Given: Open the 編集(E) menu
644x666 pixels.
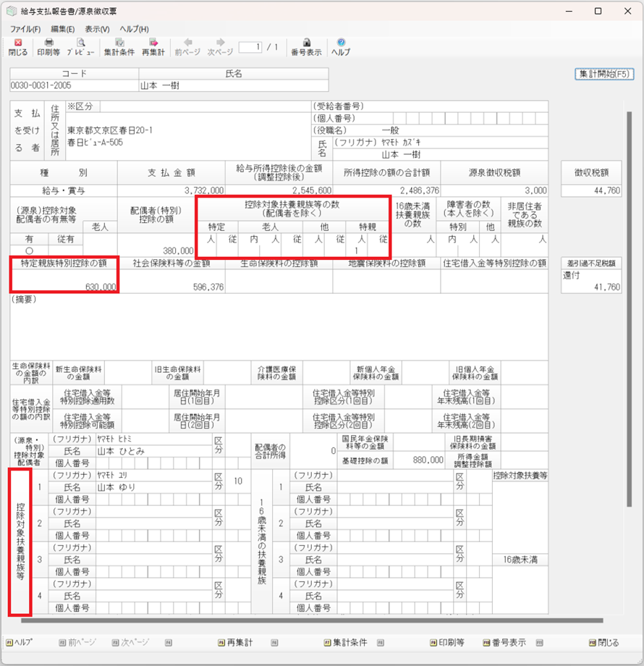Looking at the screenshot, I should (63, 29).
